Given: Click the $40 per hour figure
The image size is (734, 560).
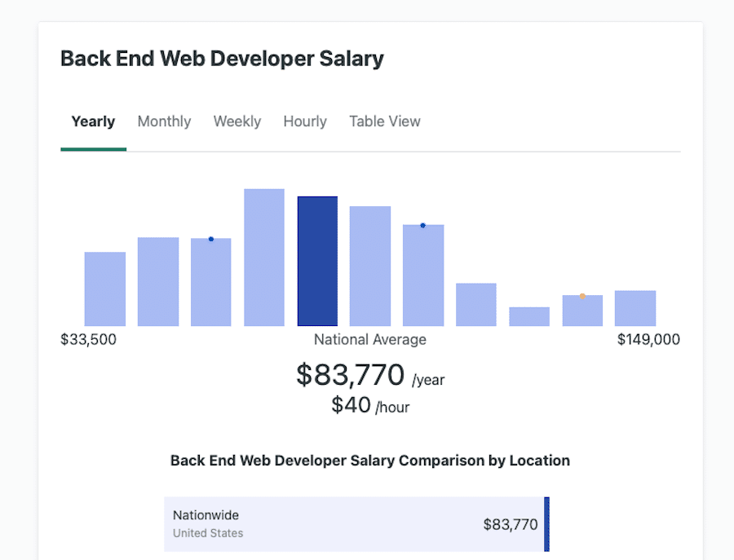Looking at the screenshot, I should [352, 405].
